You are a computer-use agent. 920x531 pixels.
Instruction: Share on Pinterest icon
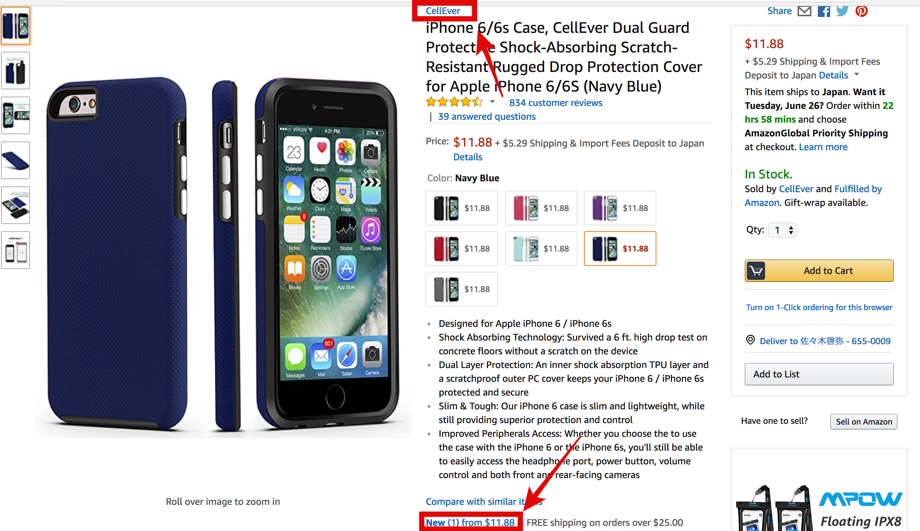click(861, 11)
